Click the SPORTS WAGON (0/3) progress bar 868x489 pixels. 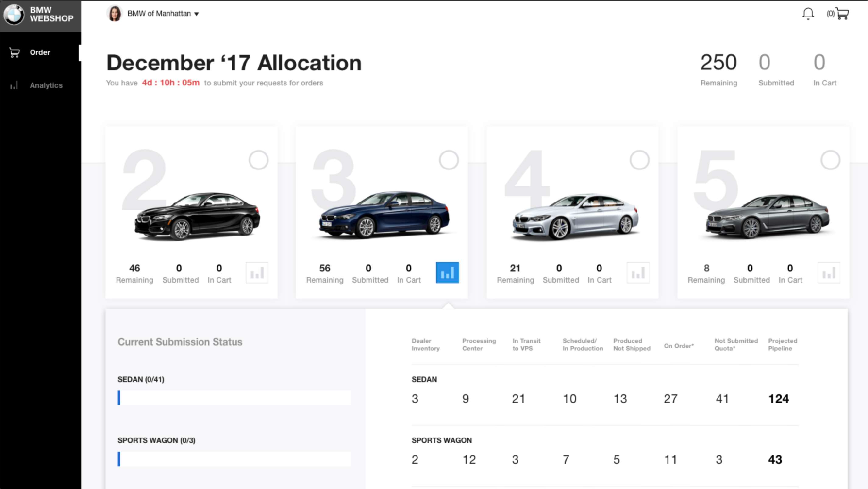coord(234,459)
